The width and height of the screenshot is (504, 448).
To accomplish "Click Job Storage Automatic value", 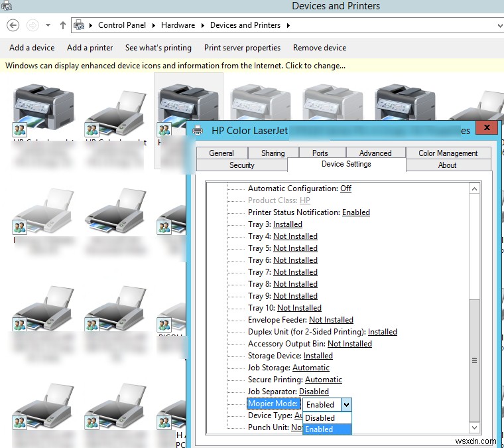I will click(311, 368).
